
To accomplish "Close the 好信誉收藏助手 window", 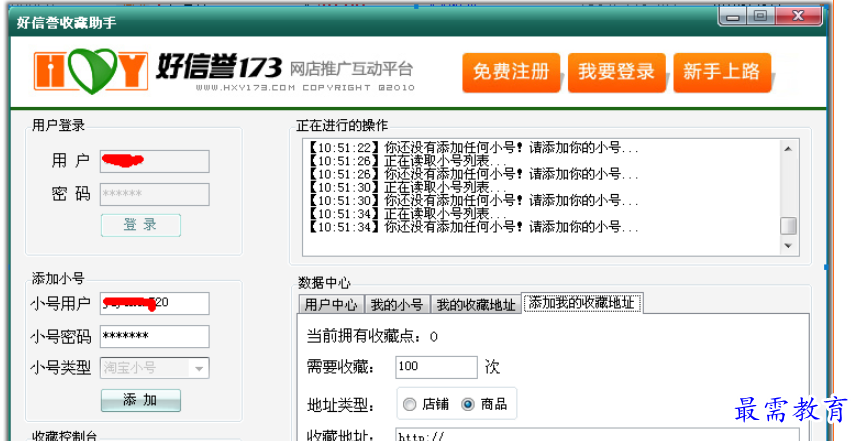I will 799,16.
